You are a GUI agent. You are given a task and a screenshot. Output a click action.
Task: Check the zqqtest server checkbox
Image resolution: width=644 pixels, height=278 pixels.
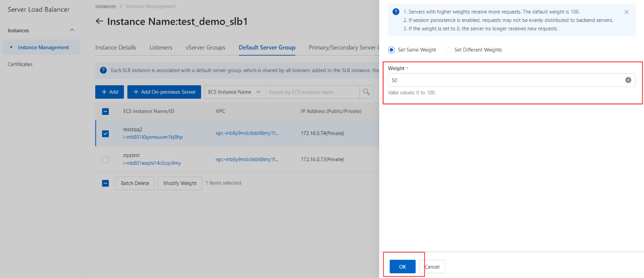(106, 160)
